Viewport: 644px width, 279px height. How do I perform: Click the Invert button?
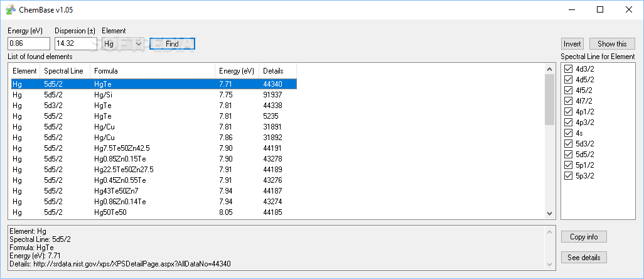point(572,43)
